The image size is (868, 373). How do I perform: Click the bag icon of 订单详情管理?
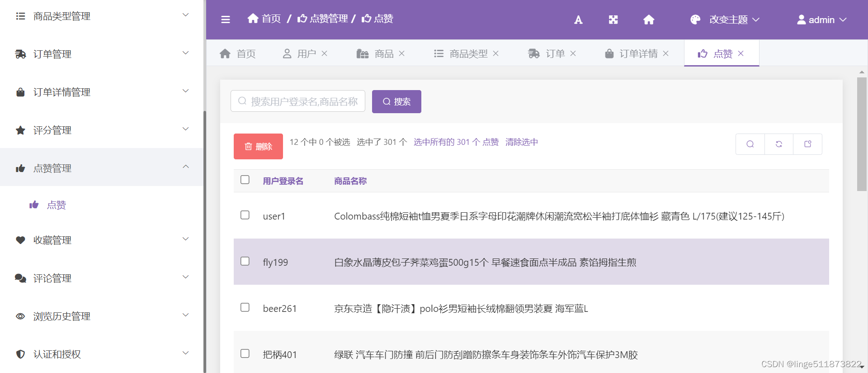tap(20, 92)
